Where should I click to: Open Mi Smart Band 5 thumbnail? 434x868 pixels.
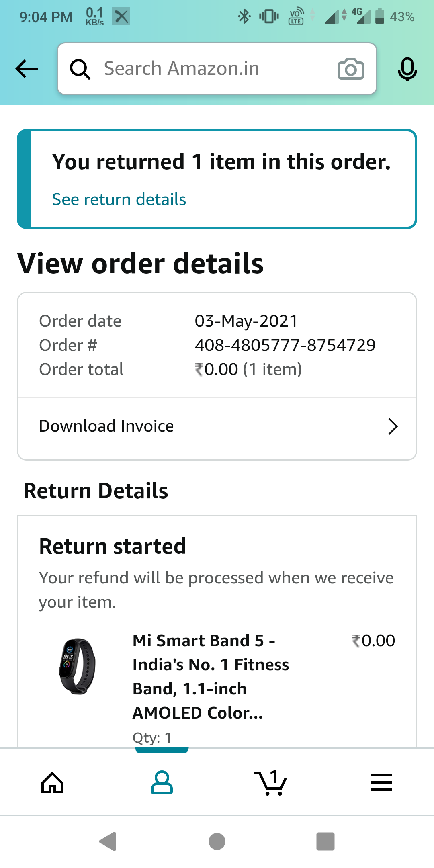point(77,666)
